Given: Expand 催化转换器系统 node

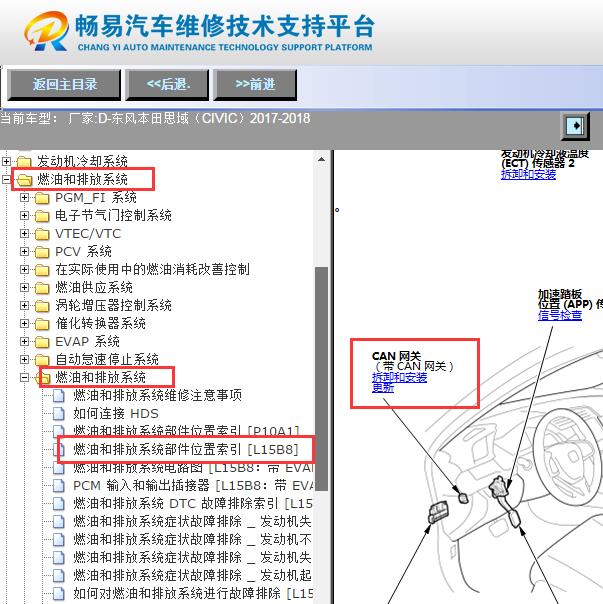Looking at the screenshot, I should (x=24, y=324).
